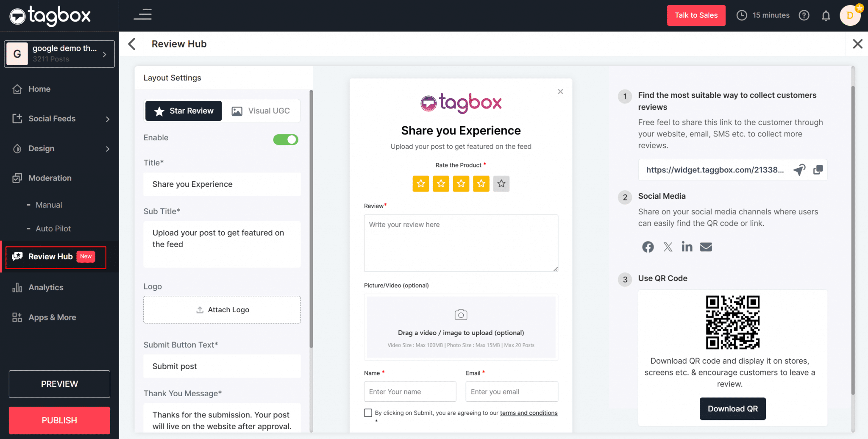Screen dimensions: 868x439
Task: Open the Moderation sidebar item
Action: coord(50,178)
